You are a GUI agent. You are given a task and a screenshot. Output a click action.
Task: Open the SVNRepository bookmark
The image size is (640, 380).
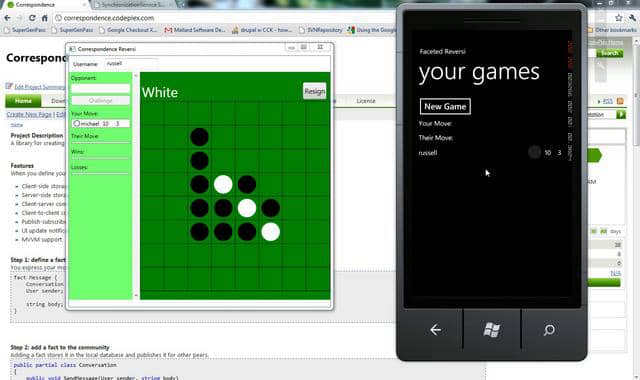(320, 30)
